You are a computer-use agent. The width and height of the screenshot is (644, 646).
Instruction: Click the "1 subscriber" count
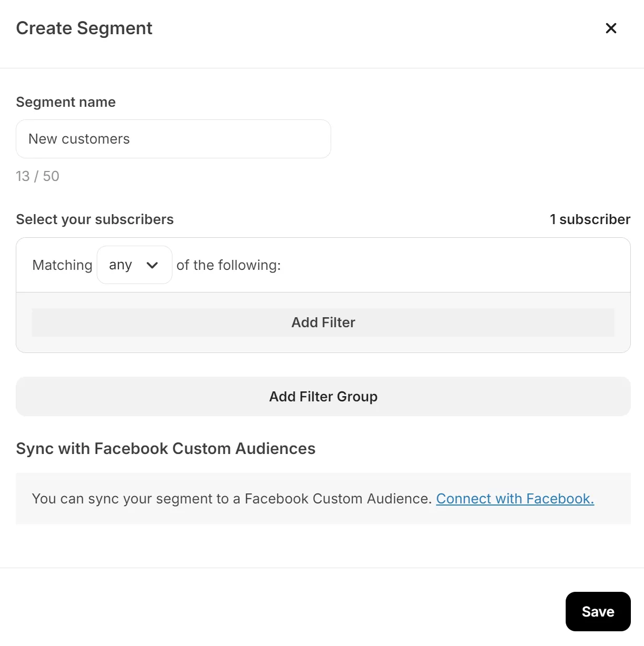pos(590,219)
